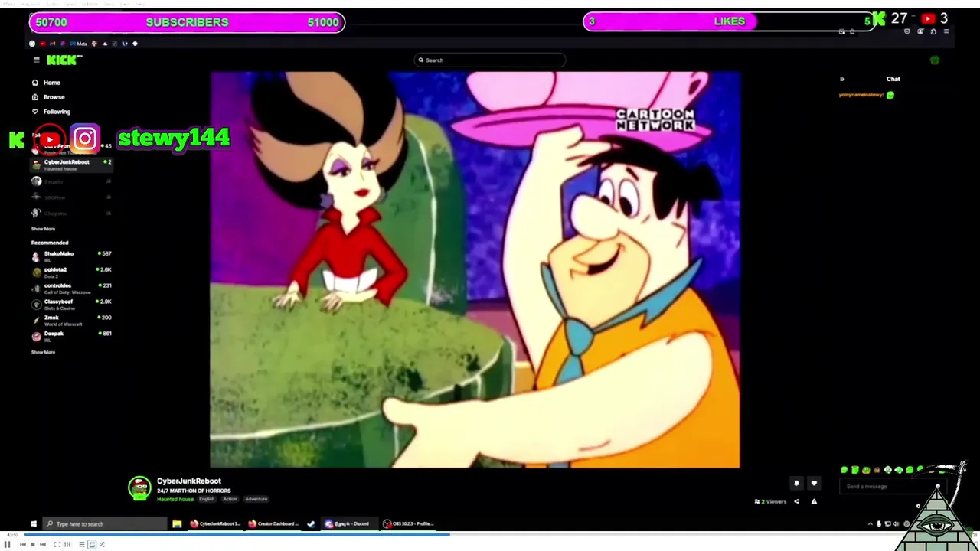Toggle the playlist in the media player
Viewport: 980px width, 551px height.
tap(81, 544)
